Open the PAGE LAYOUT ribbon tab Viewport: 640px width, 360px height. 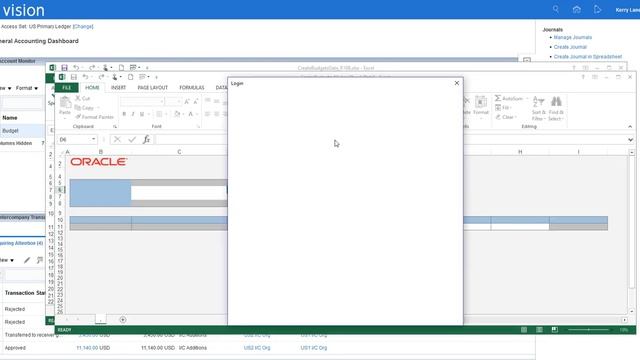pos(153,88)
